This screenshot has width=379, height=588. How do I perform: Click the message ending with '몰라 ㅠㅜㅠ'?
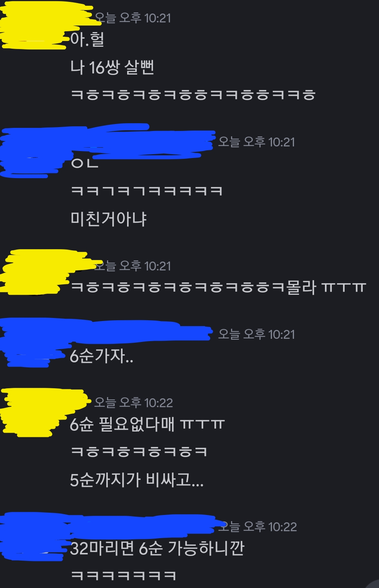point(218,287)
